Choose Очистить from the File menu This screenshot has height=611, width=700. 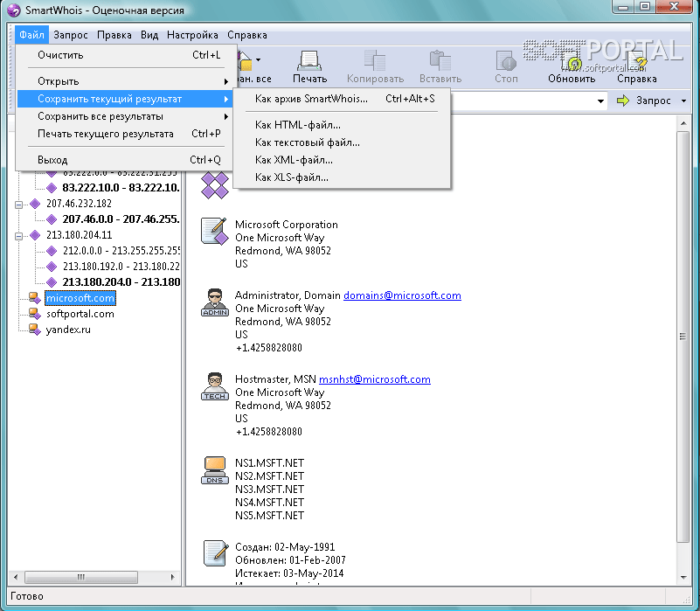click(124, 55)
